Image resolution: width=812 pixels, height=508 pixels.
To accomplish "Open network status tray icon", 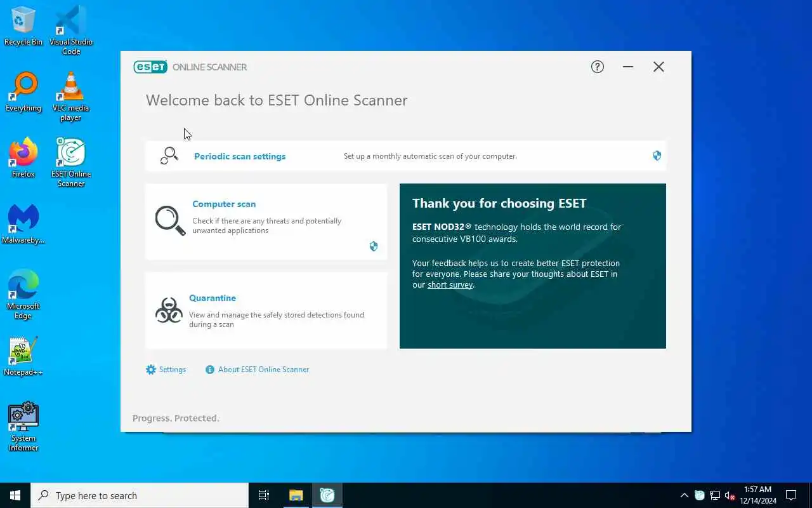I will point(715,495).
